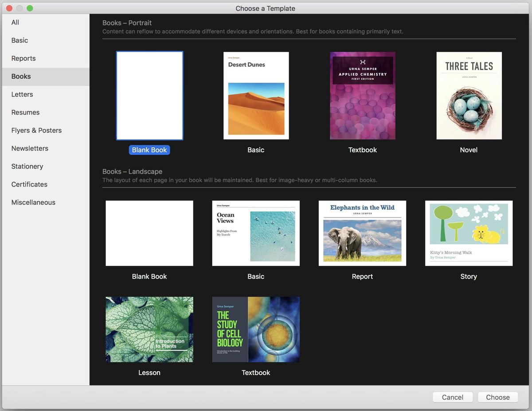Open the Resumes category
The height and width of the screenshot is (411, 532).
(x=25, y=112)
